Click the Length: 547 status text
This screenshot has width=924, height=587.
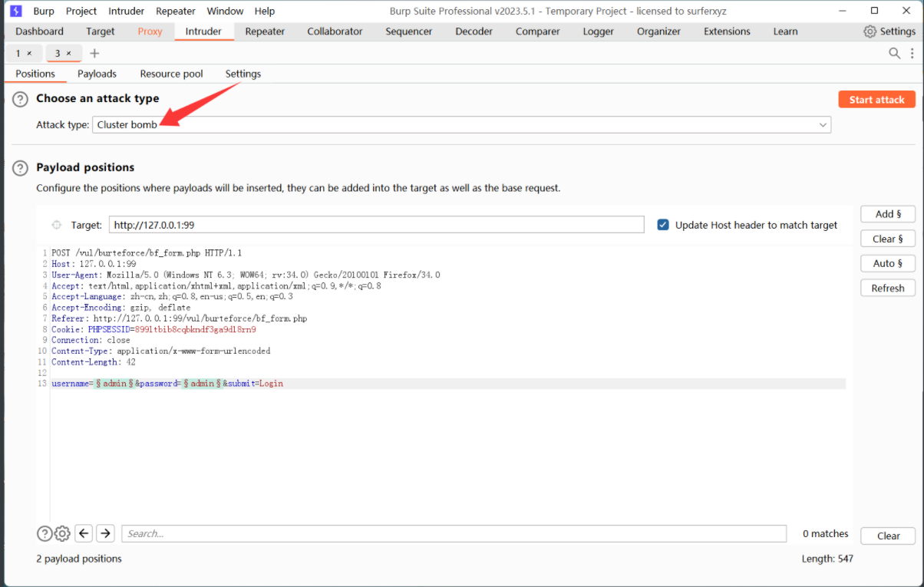(x=827, y=559)
